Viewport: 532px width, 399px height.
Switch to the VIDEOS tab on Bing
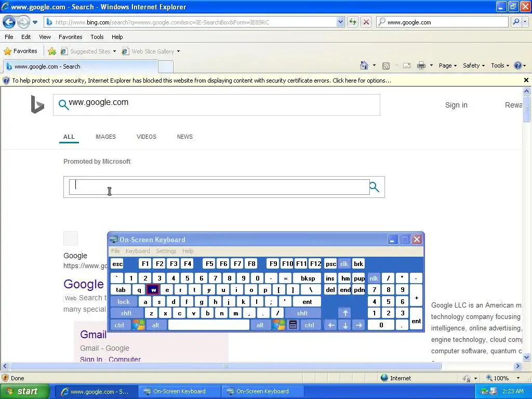click(146, 137)
